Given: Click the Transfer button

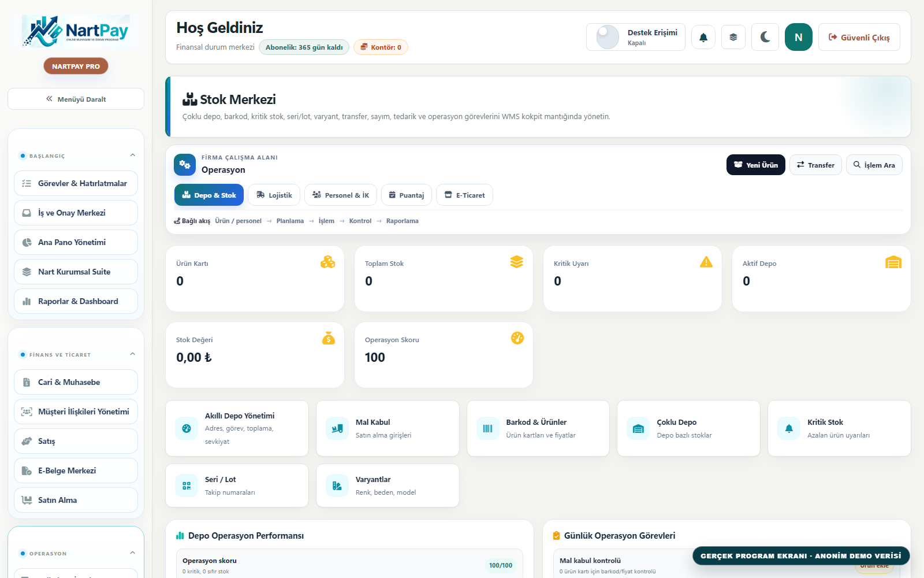Looking at the screenshot, I should click(815, 165).
